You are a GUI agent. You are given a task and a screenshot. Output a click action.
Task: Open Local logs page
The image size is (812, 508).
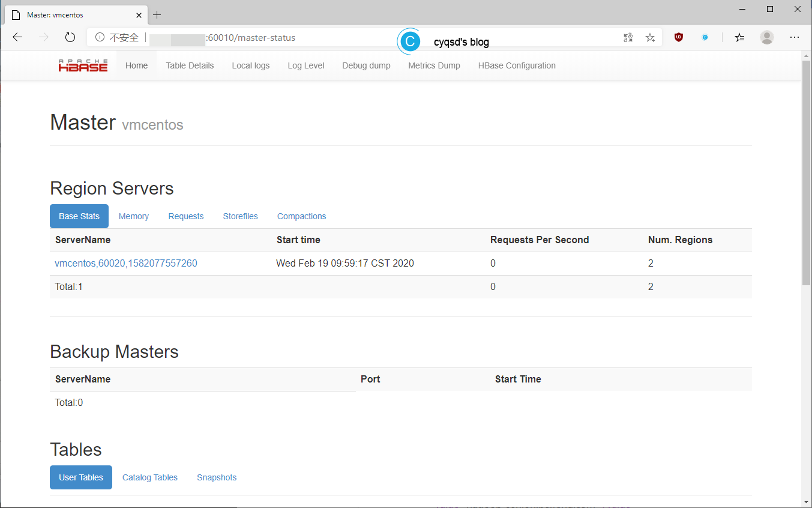(x=251, y=65)
